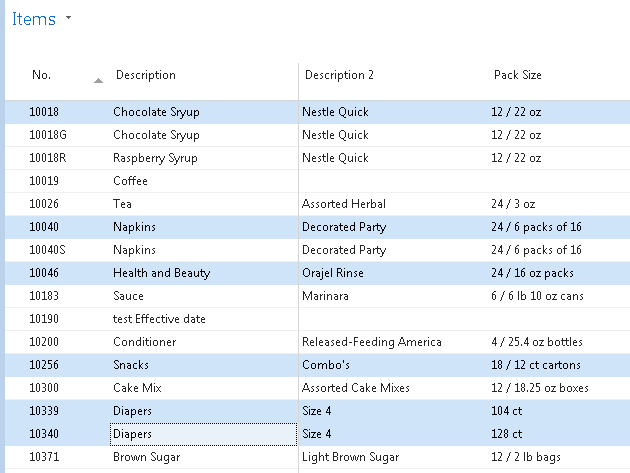This screenshot has width=630, height=473.
Task: Select the Marinara description 2 cell
Action: point(326,296)
